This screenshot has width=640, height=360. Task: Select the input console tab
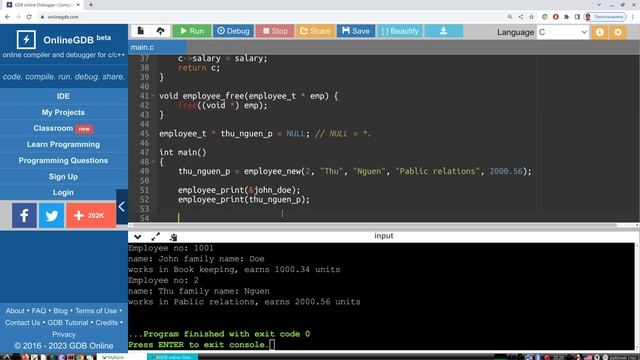384,236
